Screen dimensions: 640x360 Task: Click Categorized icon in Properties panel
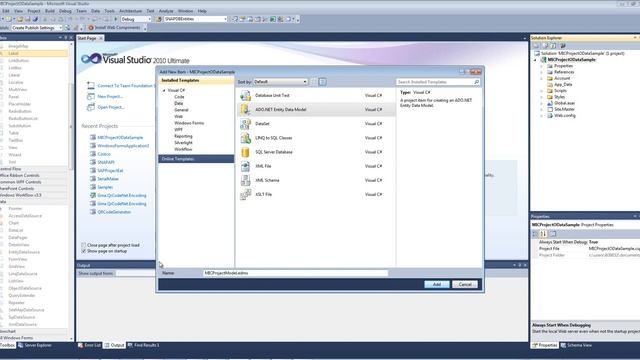pyautogui.click(x=536, y=234)
